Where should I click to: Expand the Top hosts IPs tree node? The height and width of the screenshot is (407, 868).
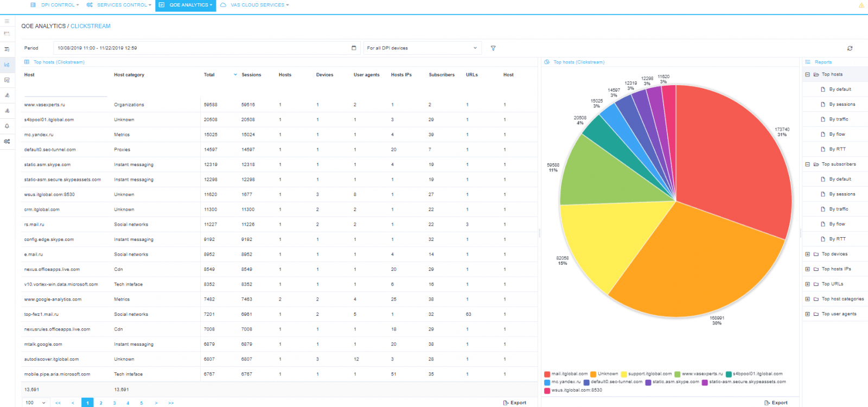(x=808, y=269)
